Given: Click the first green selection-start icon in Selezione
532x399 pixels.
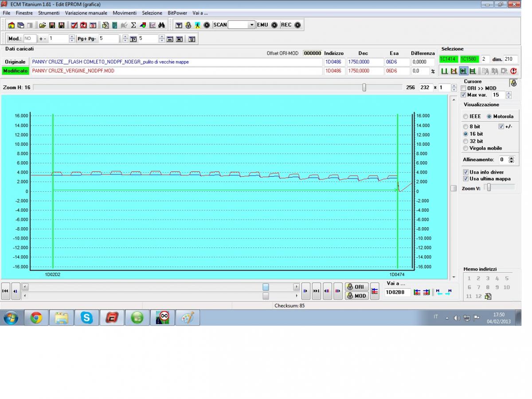Looking at the screenshot, I should [444, 71].
